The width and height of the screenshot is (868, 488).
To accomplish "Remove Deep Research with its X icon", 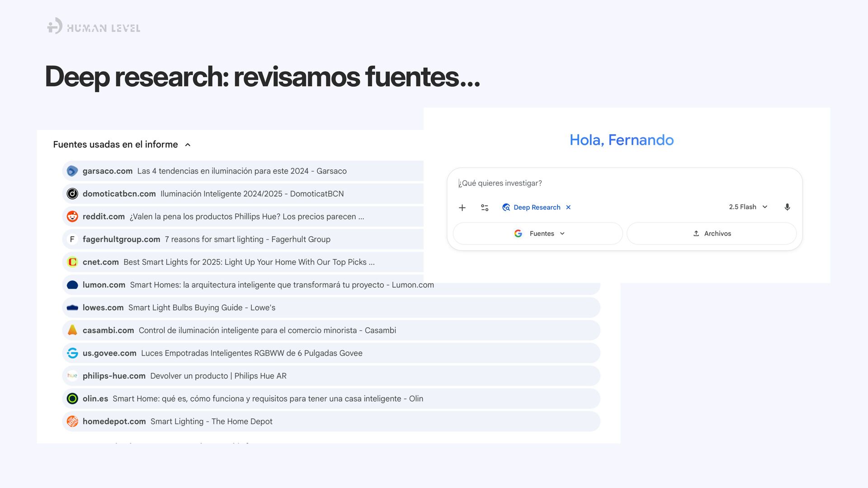I will [x=568, y=207].
